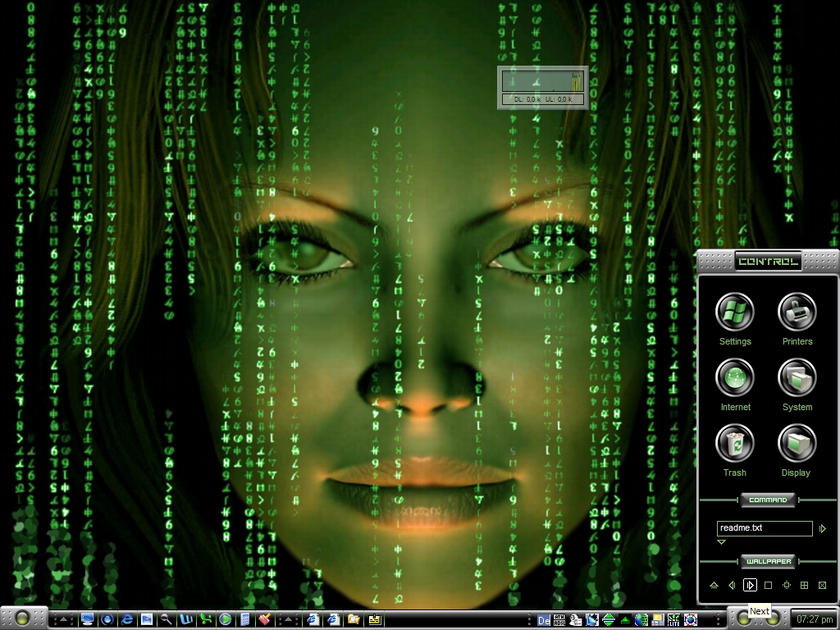Viewport: 840px width, 630px height.
Task: Click the ATM ADSL tray icon
Action: pyautogui.click(x=559, y=620)
